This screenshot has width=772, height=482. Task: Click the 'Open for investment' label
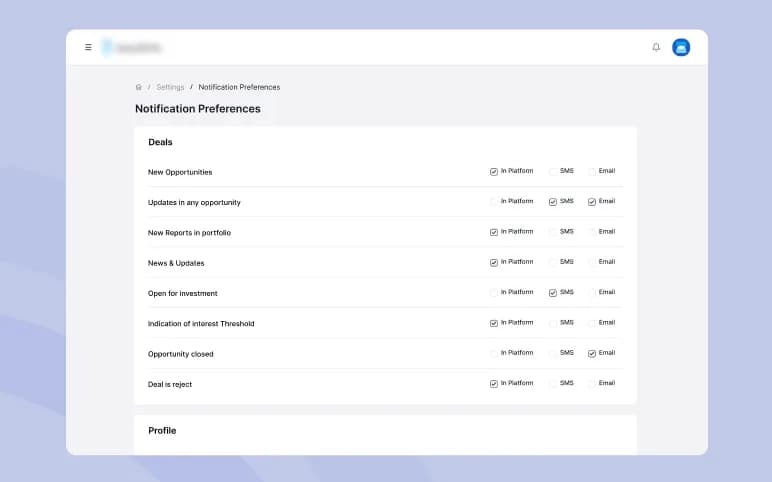(183, 293)
